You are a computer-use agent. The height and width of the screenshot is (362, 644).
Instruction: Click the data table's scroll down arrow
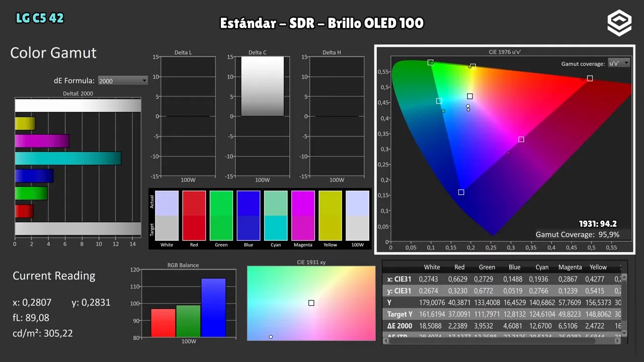pyautogui.click(x=624, y=333)
